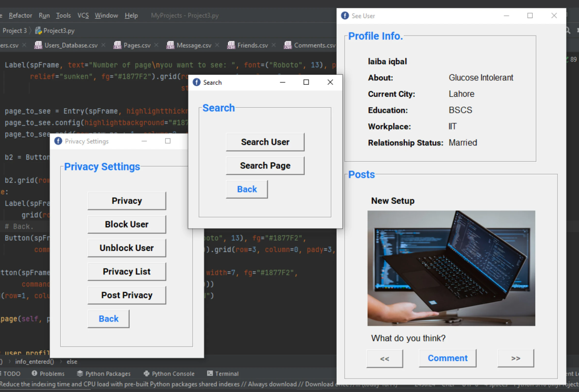
Task: Close the Search window
Action: point(330,82)
